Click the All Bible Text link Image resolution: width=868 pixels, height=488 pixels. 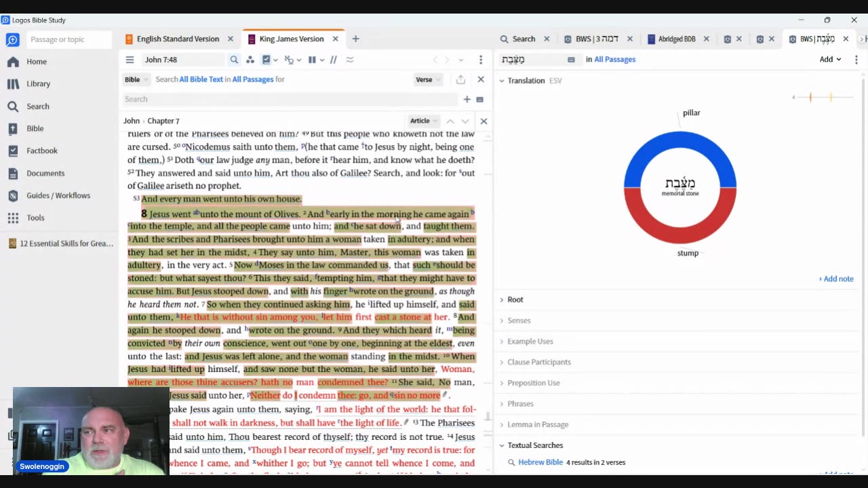click(x=201, y=79)
